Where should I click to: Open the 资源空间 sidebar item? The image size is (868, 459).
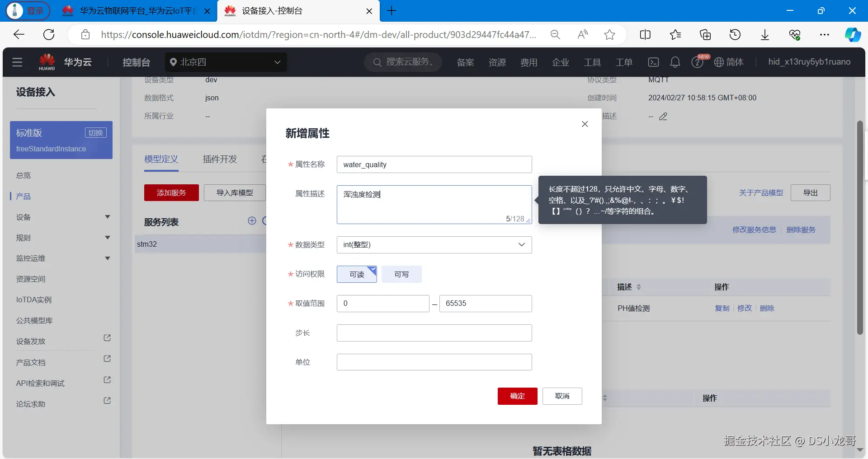click(31, 279)
